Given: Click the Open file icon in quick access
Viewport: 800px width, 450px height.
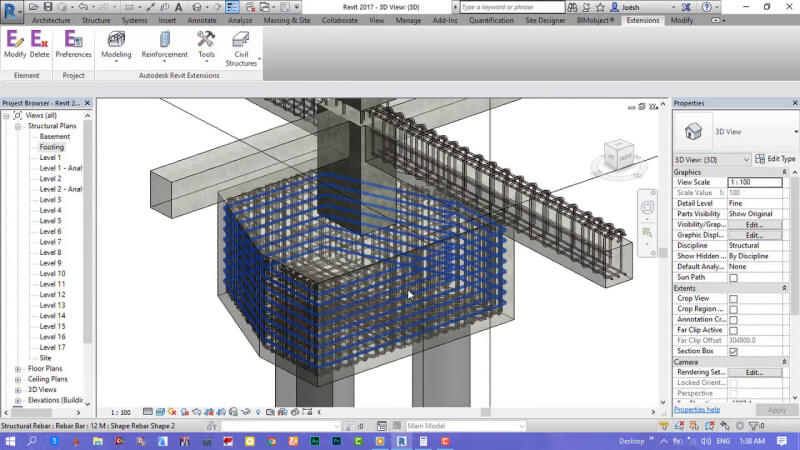Looking at the screenshot, I should (x=34, y=7).
